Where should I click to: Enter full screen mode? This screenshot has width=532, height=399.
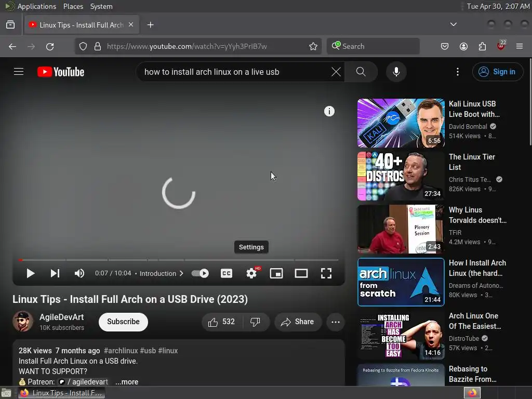[x=326, y=273]
